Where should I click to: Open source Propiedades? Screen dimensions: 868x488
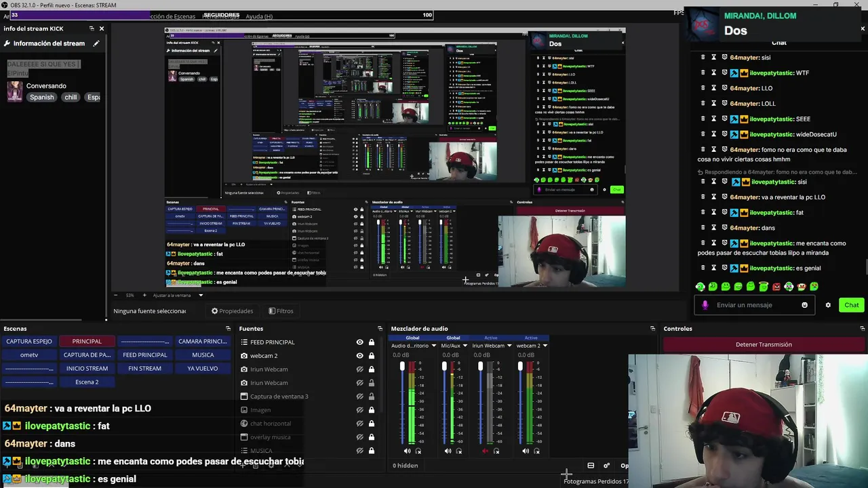pyautogui.click(x=232, y=311)
